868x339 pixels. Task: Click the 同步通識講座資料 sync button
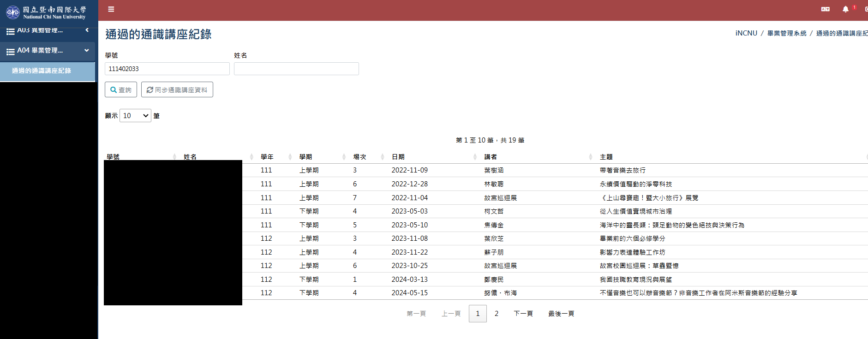(177, 90)
